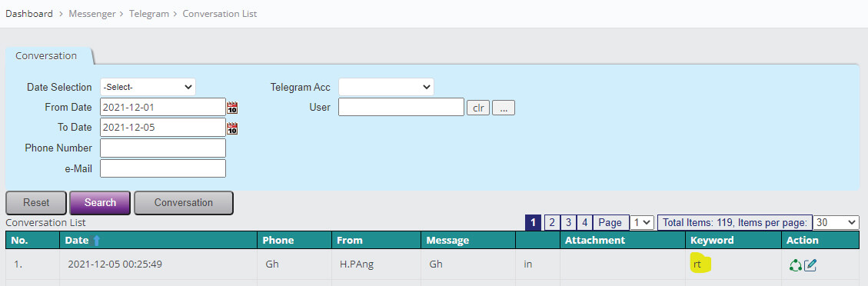868x286 pixels.
Task: Click the Attachment column header
Action: (x=622, y=240)
